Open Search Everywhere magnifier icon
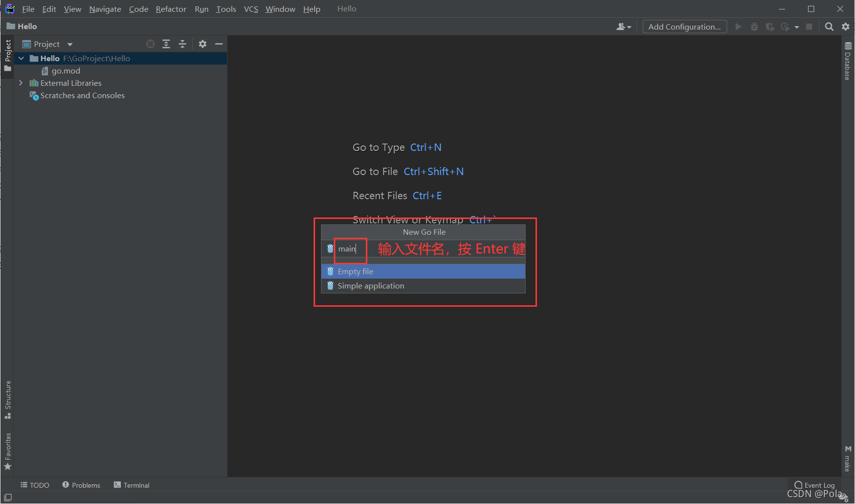855x504 pixels. 829,27
